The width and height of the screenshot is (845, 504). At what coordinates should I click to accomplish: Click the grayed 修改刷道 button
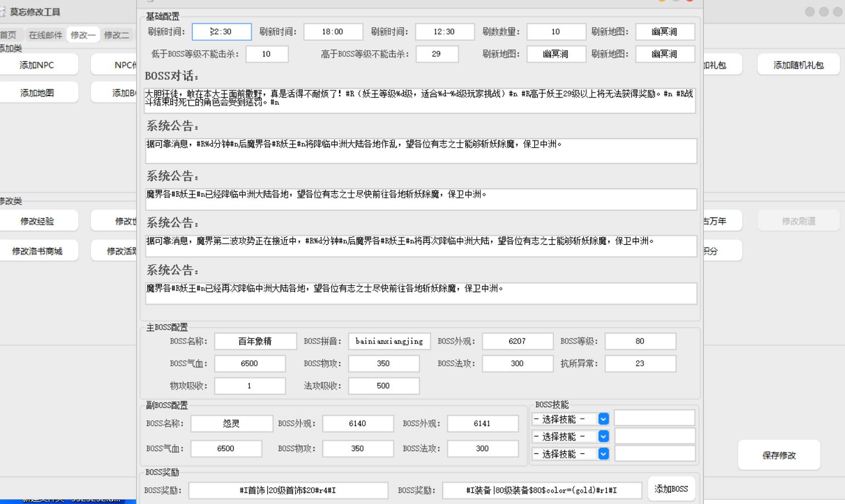click(x=798, y=220)
